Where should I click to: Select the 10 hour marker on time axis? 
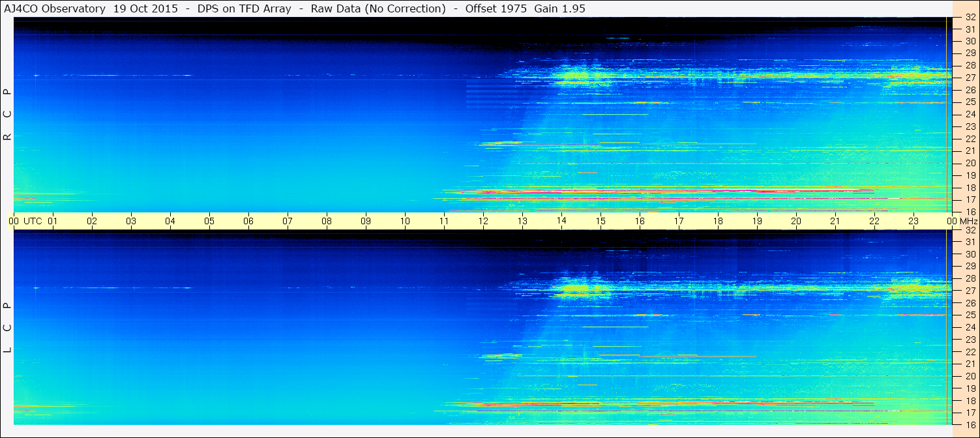(405, 221)
